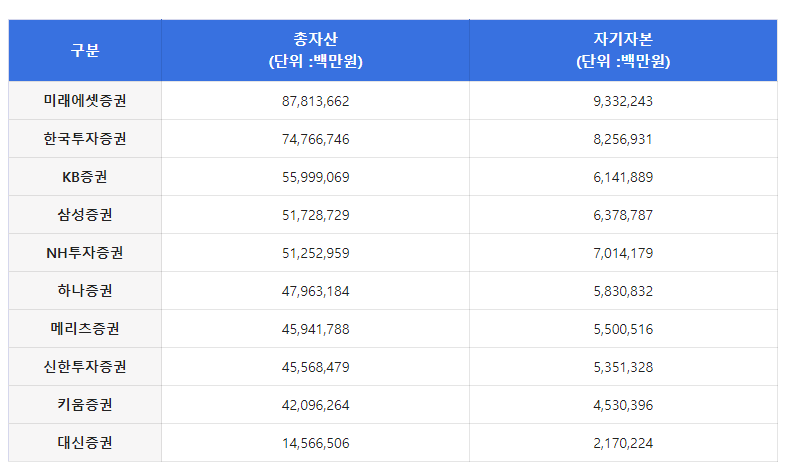Click equity value 7,014,179

tap(623, 253)
